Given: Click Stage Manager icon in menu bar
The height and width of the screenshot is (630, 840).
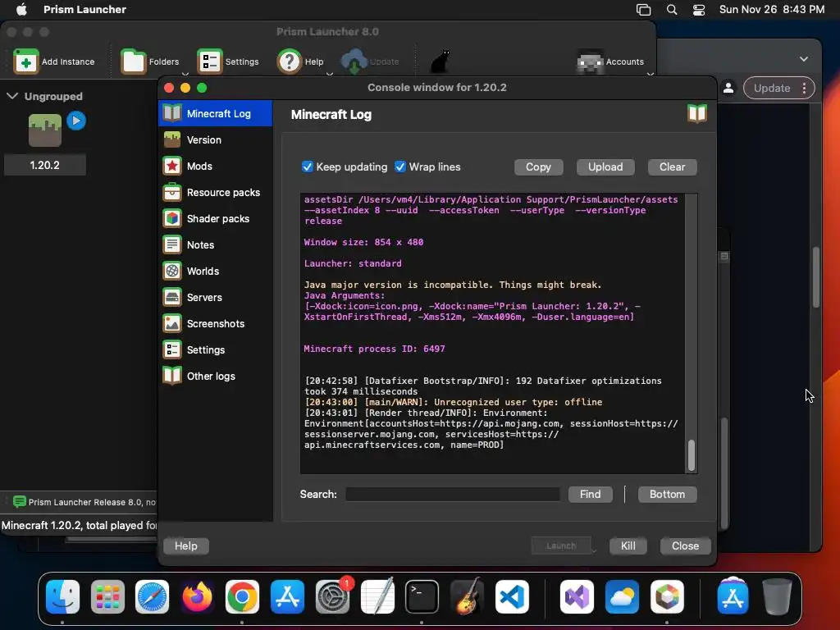Looking at the screenshot, I should tap(643, 10).
